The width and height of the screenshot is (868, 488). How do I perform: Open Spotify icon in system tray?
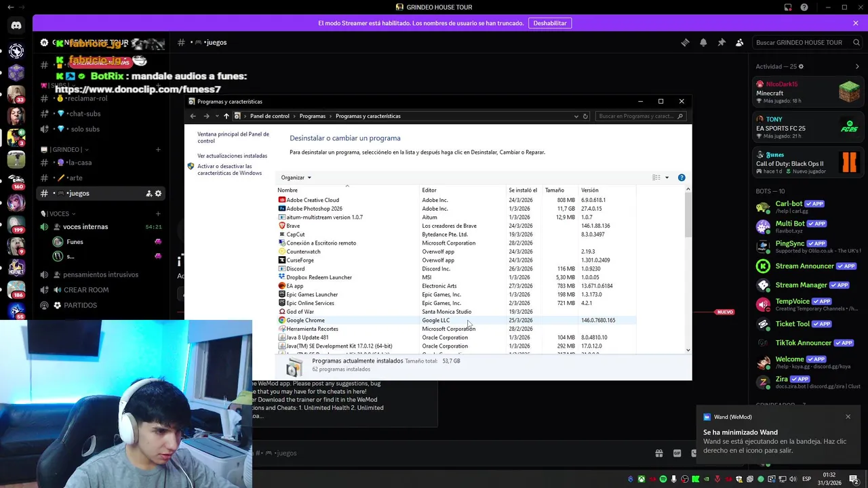[663, 479]
